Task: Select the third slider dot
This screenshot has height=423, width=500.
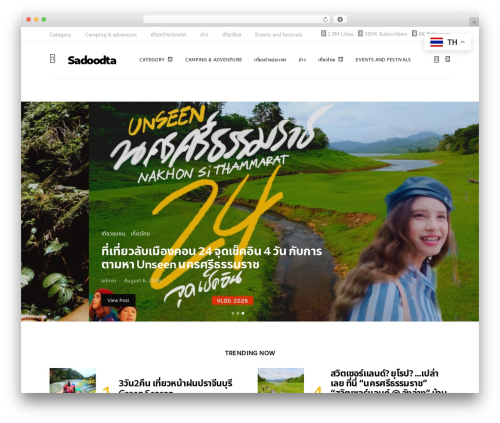Action: click(243, 313)
